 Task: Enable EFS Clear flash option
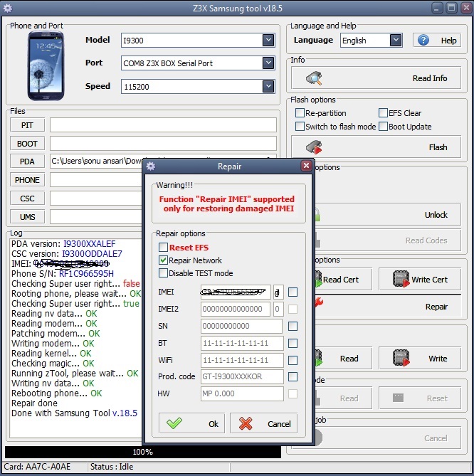[x=383, y=113]
